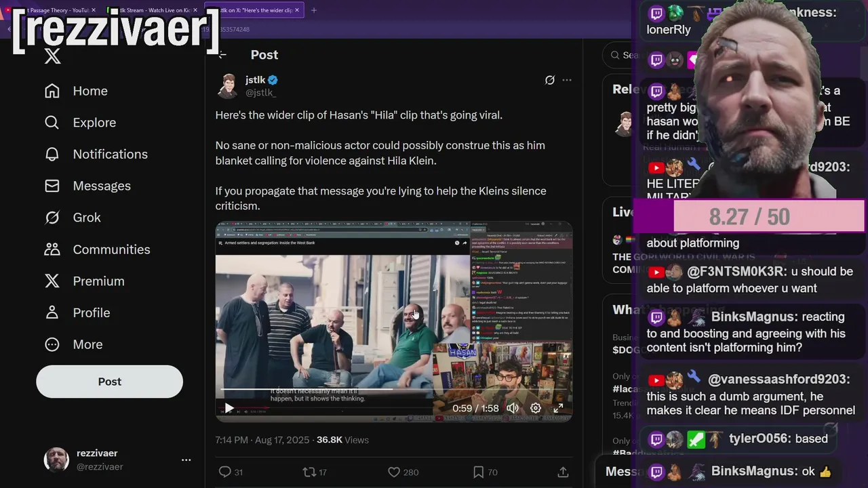Reply using the comment icon with 31
868x488 pixels.
click(x=231, y=472)
